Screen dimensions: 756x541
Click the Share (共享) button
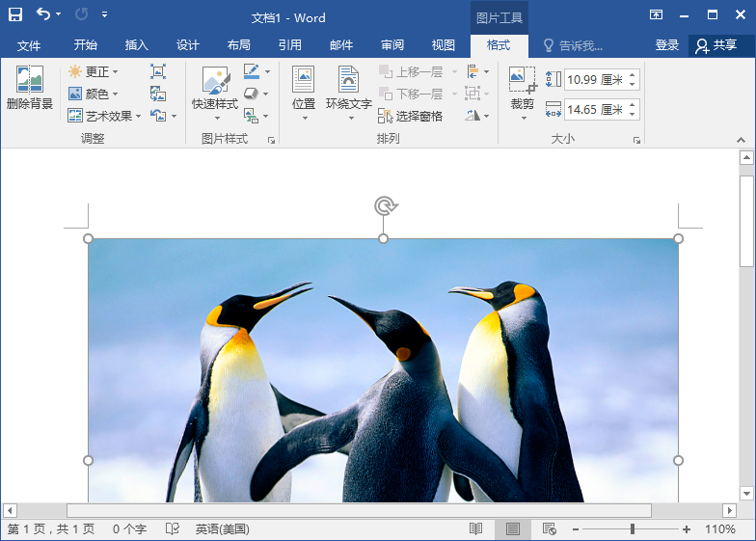(x=715, y=45)
